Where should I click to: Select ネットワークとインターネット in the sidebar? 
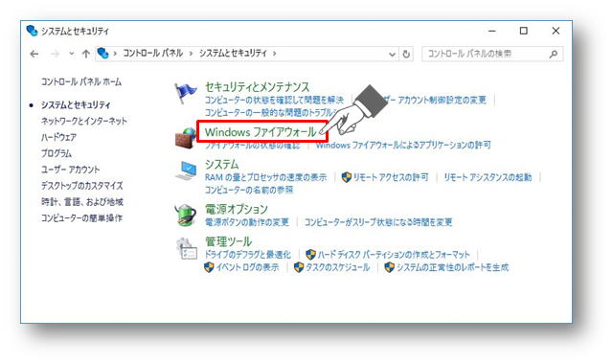click(84, 121)
